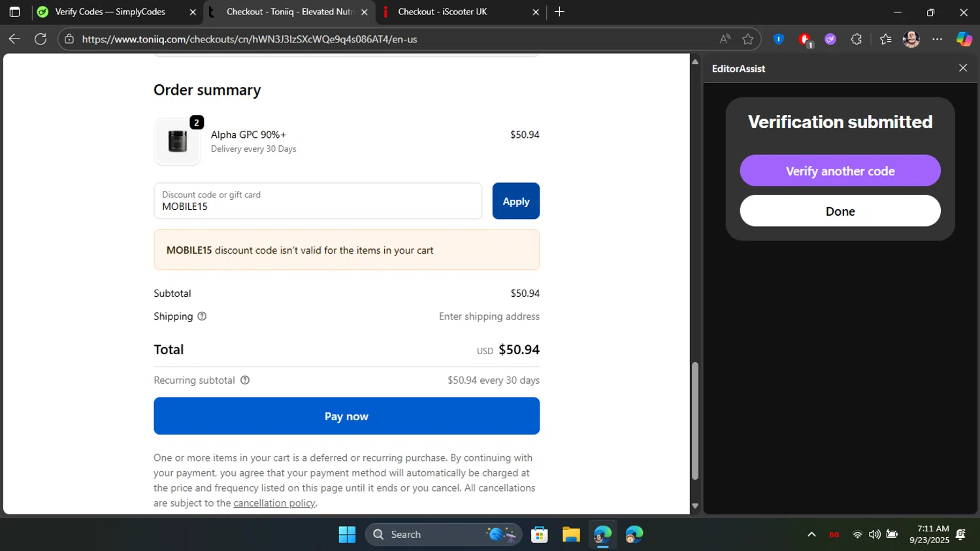Open Wi-Fi network tray icon
Viewport: 980px width, 551px height.
point(857,535)
